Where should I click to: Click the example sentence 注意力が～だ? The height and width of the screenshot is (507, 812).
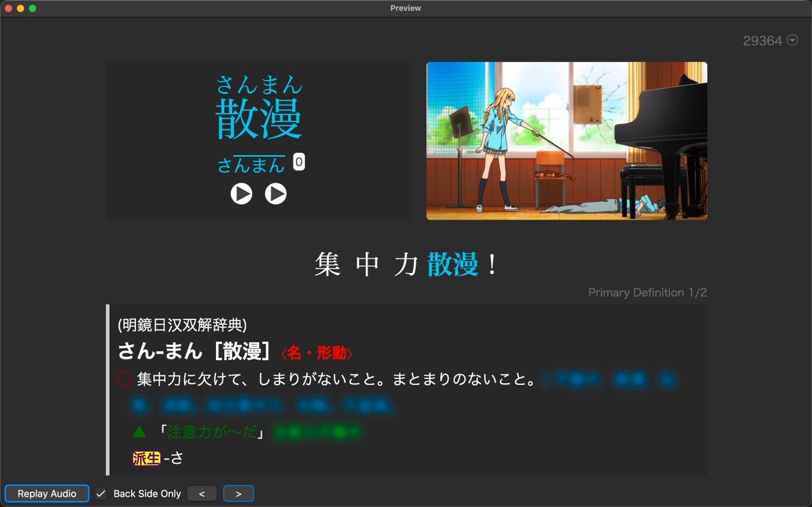click(x=212, y=431)
